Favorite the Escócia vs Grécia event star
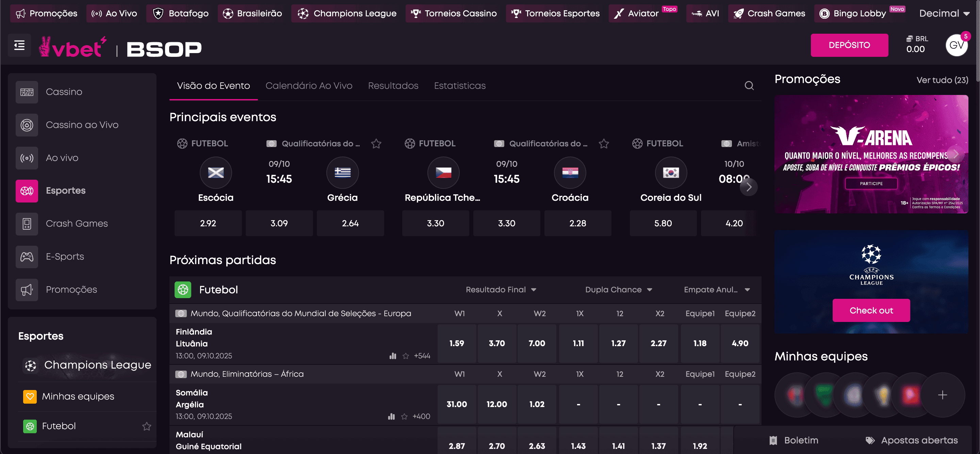The height and width of the screenshot is (454, 980). point(376,144)
